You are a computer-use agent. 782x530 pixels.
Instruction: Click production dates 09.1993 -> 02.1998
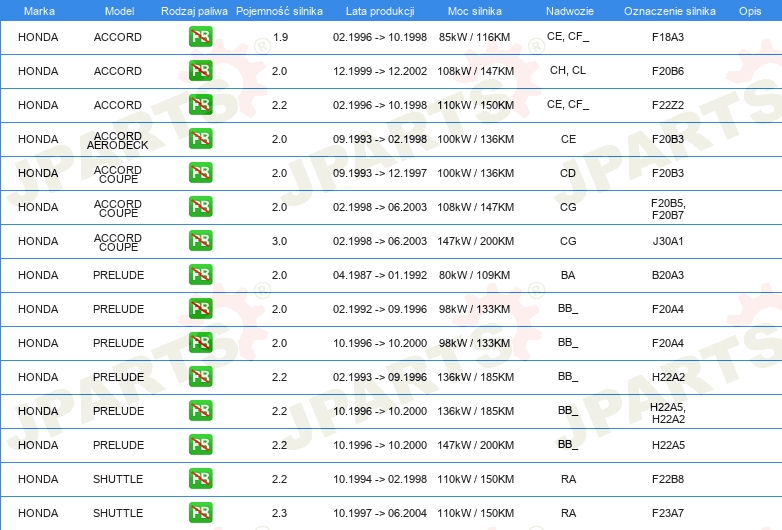click(x=380, y=139)
